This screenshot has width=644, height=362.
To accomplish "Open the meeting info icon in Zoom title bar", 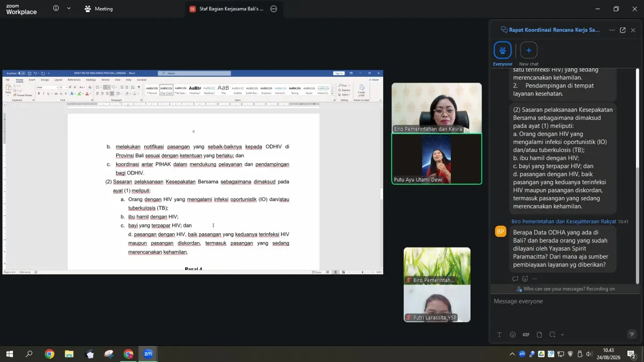I will 56,8.
